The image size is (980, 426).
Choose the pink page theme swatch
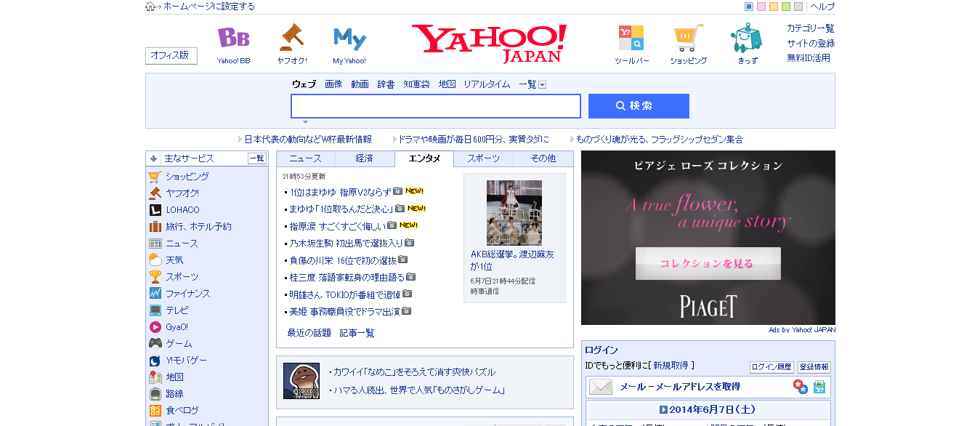761,7
